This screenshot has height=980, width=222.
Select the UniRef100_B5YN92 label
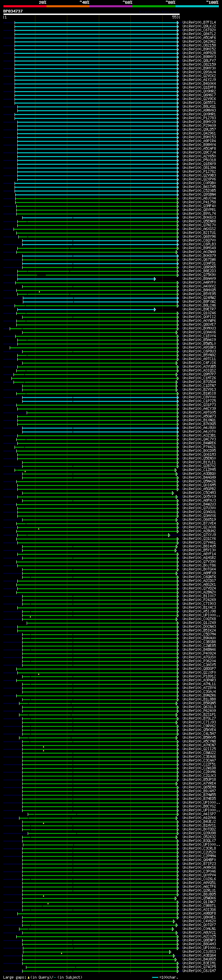[199, 355]
